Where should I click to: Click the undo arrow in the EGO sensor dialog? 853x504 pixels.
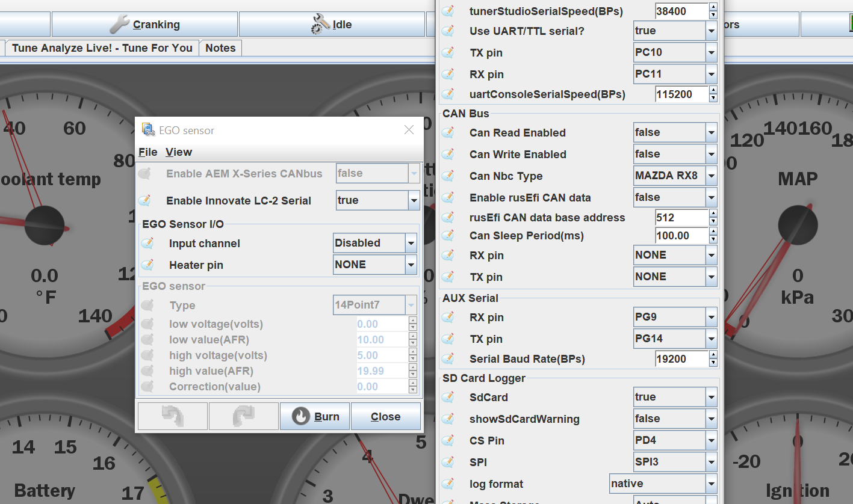pyautogui.click(x=172, y=416)
